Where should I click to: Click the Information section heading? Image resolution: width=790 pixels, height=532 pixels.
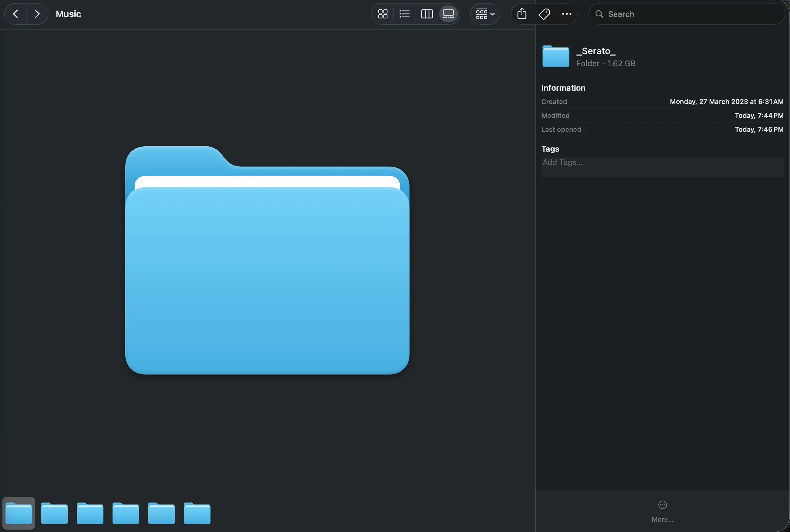click(x=563, y=88)
